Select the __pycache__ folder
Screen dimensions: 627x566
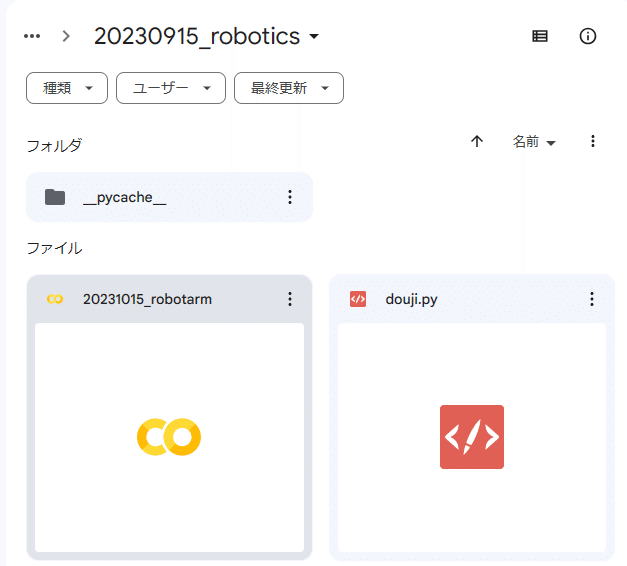pyautogui.click(x=170, y=197)
